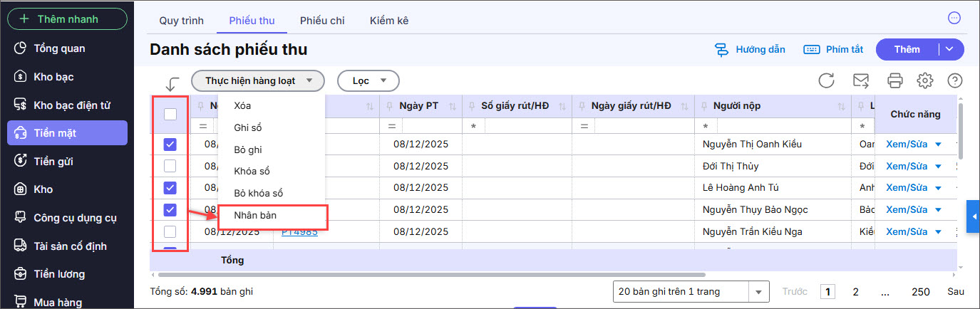Click the help question mark icon
Image resolution: width=980 pixels, height=309 pixels.
tap(955, 80)
